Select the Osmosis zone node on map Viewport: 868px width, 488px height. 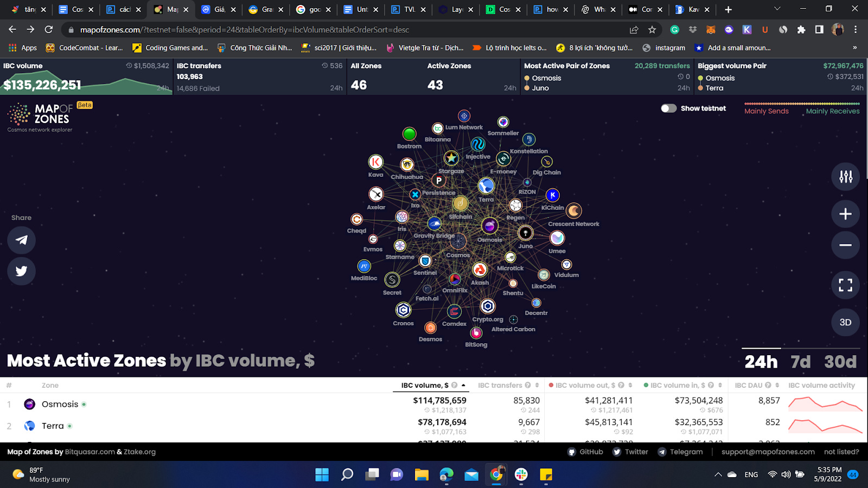489,226
